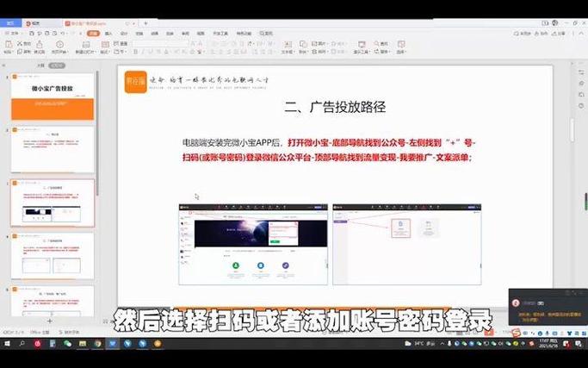The image size is (588, 368).
Task: Click the right screenshot image on slide
Action: pyautogui.click(x=407, y=245)
